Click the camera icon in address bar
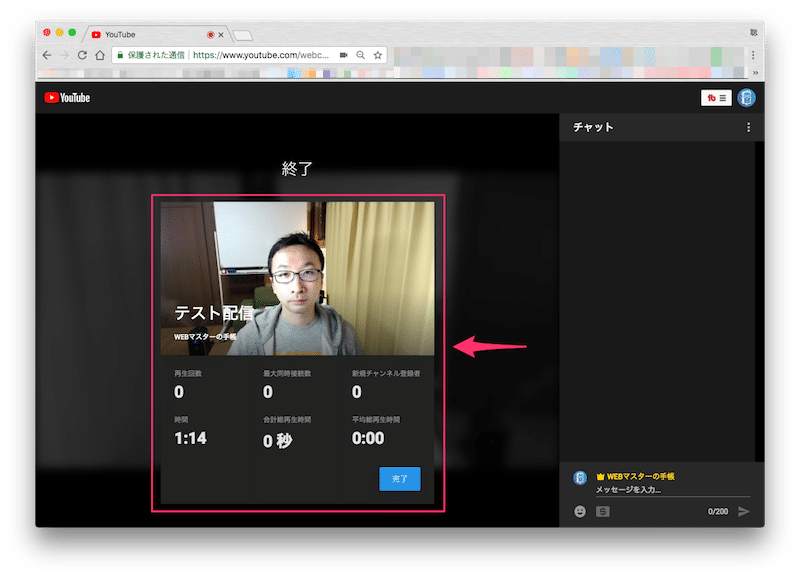 coord(343,55)
